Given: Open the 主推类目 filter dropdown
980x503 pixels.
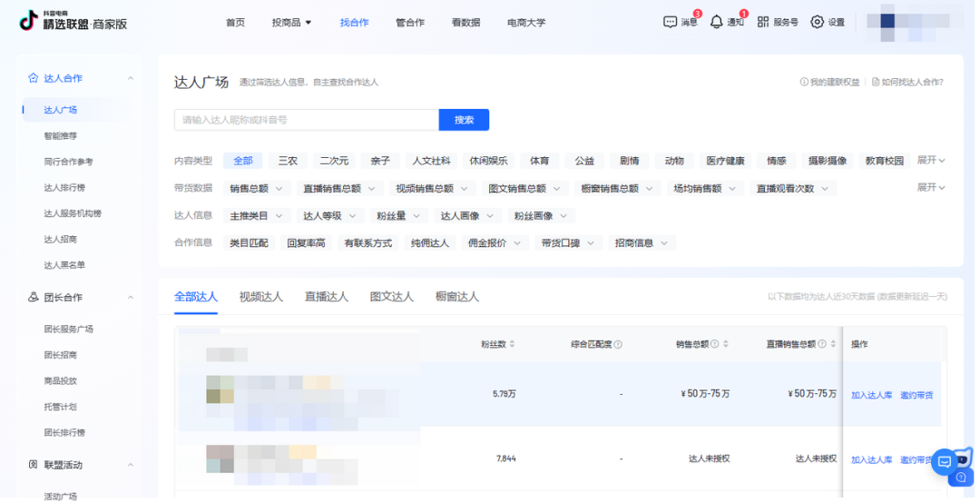Looking at the screenshot, I should [257, 216].
